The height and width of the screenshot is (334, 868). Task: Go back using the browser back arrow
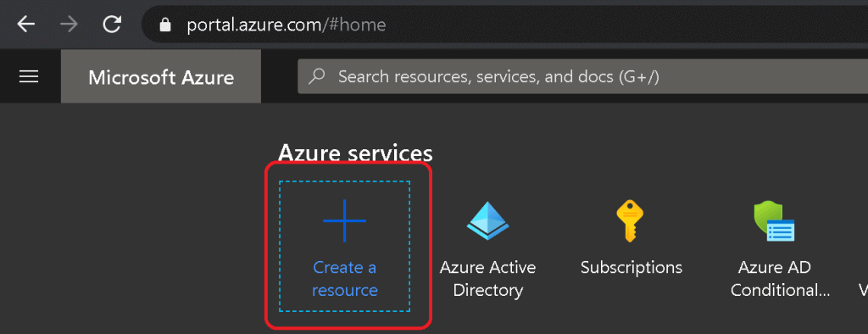pos(26,25)
